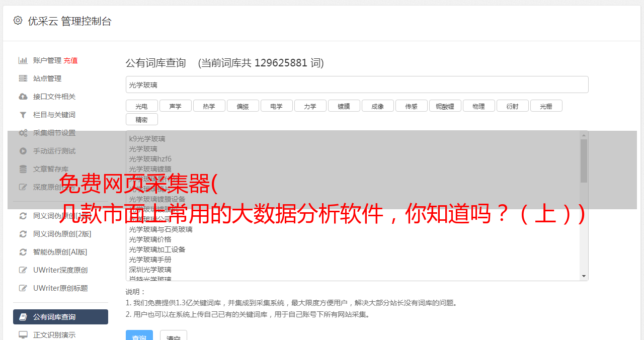Screen dimensions: 644x340
Task: Click the results list scrollbar thumb
Action: pyautogui.click(x=584, y=161)
